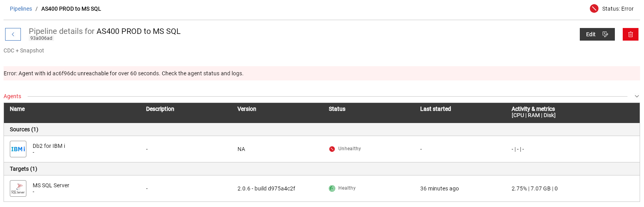The height and width of the screenshot is (207, 644).
Task: Click the Status column header
Action: click(x=337, y=109)
